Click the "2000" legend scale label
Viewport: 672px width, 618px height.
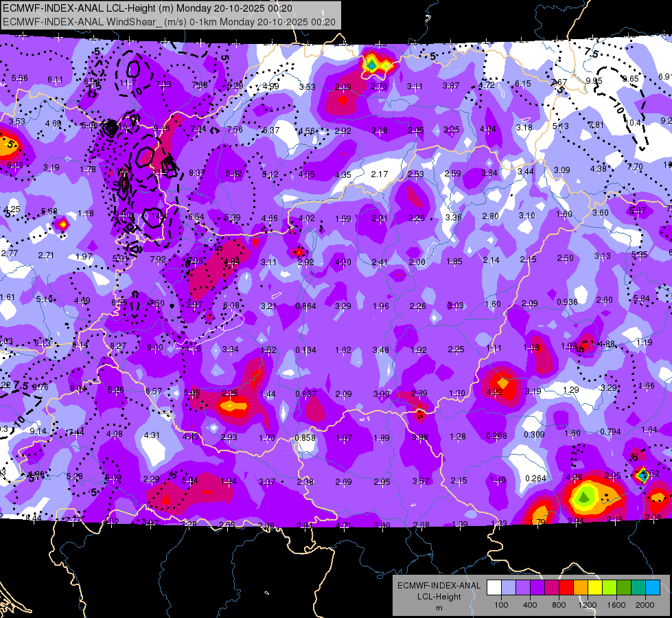point(645,605)
